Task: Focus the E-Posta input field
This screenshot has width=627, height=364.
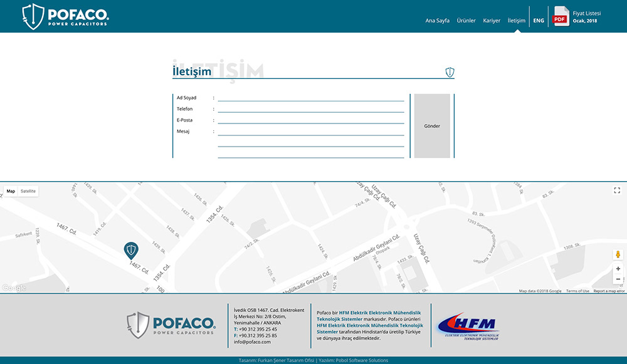Action: 311,120
